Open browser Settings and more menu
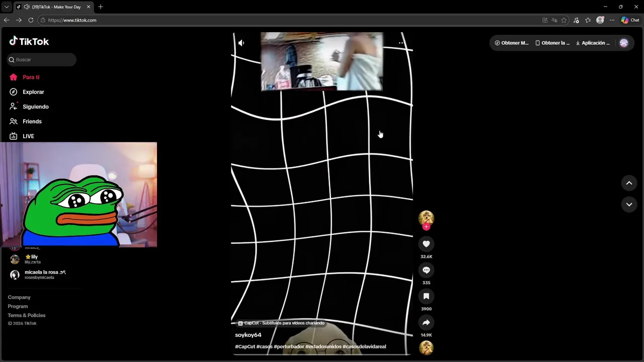Screen dimensions: 644x362 612,20
